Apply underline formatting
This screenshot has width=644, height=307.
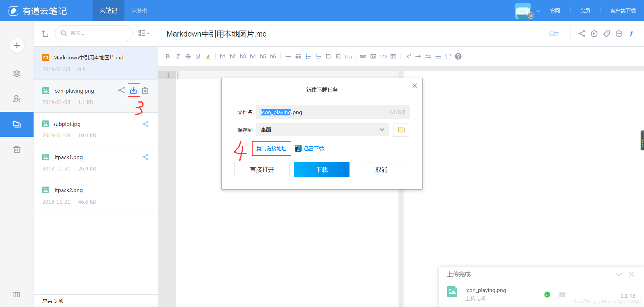pyautogui.click(x=198, y=56)
